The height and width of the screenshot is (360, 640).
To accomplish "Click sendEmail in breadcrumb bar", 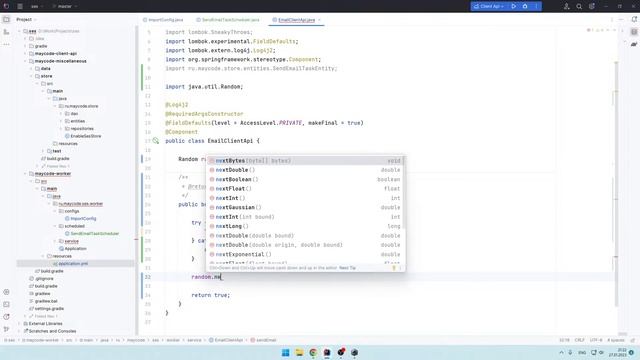I will (263, 340).
